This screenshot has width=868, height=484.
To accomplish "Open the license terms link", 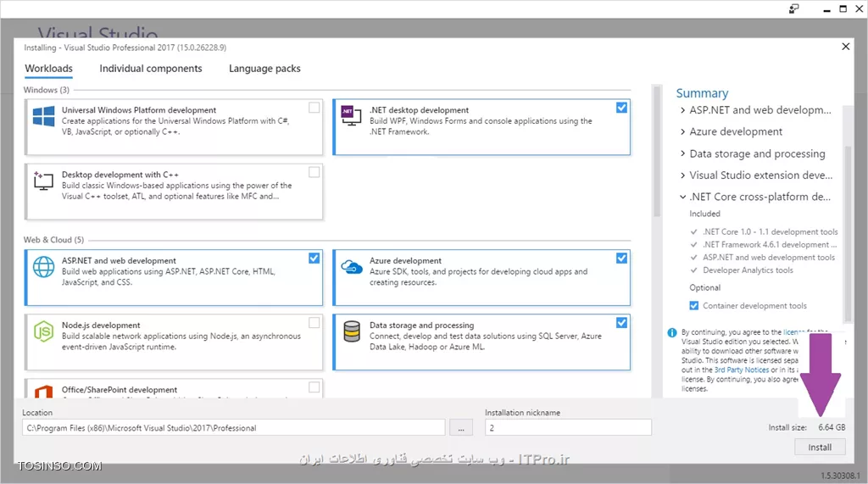I will tap(793, 332).
